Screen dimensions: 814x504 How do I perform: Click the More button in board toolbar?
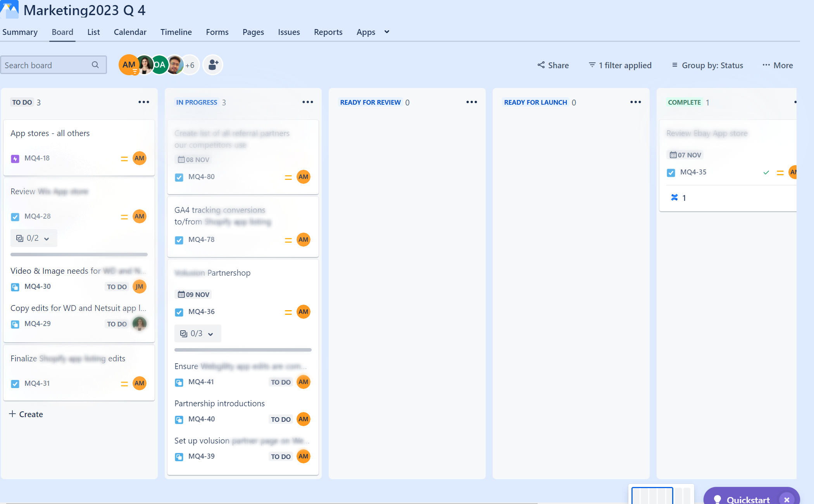tap(778, 65)
